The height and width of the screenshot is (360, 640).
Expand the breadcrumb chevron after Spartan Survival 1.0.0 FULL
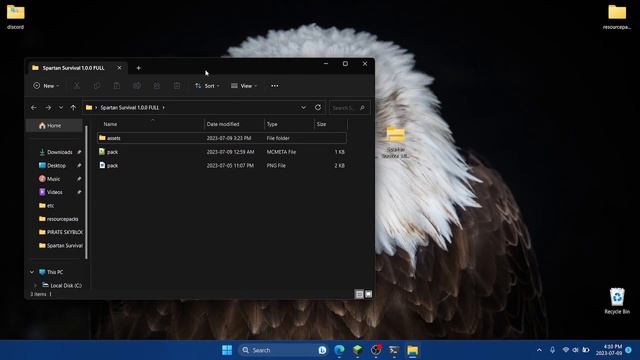[164, 107]
